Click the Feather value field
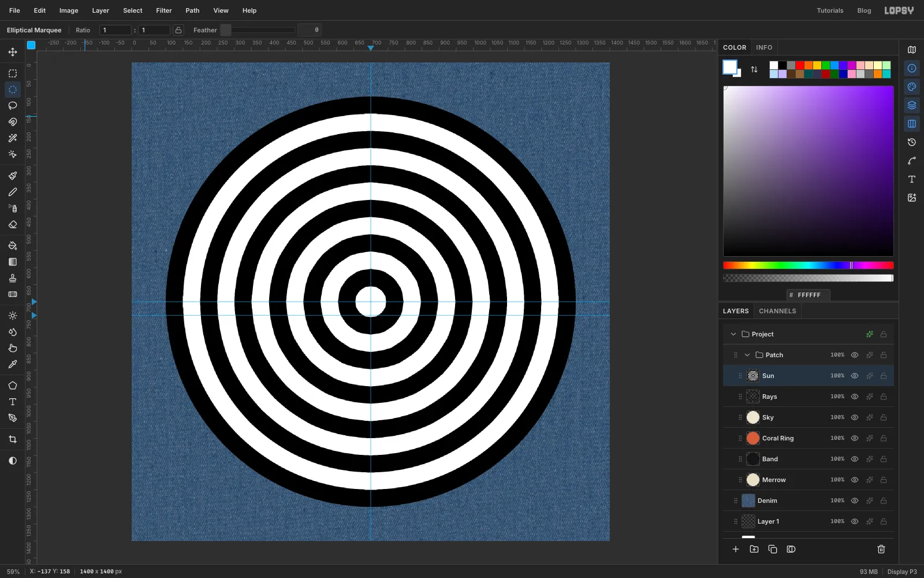The width and height of the screenshot is (924, 578). pyautogui.click(x=310, y=30)
